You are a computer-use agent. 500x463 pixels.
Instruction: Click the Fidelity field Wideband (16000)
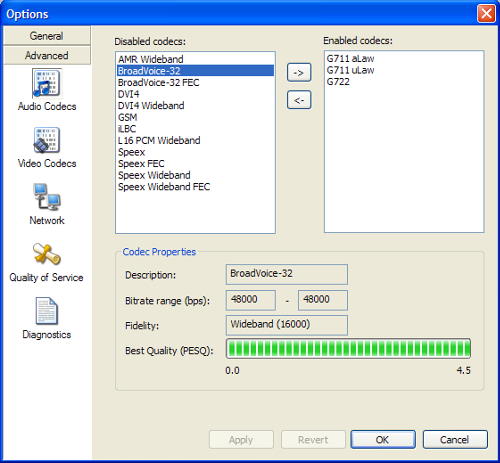(287, 325)
